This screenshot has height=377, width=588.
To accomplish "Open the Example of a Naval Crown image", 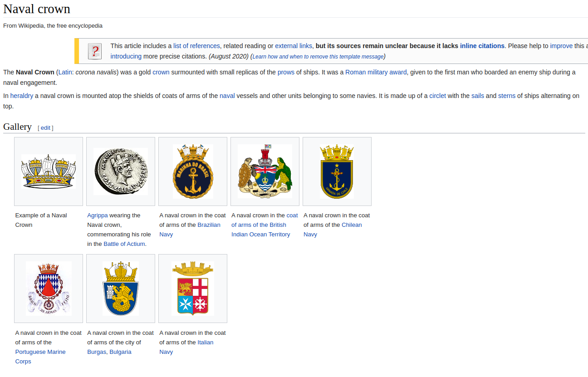I will (x=49, y=171).
